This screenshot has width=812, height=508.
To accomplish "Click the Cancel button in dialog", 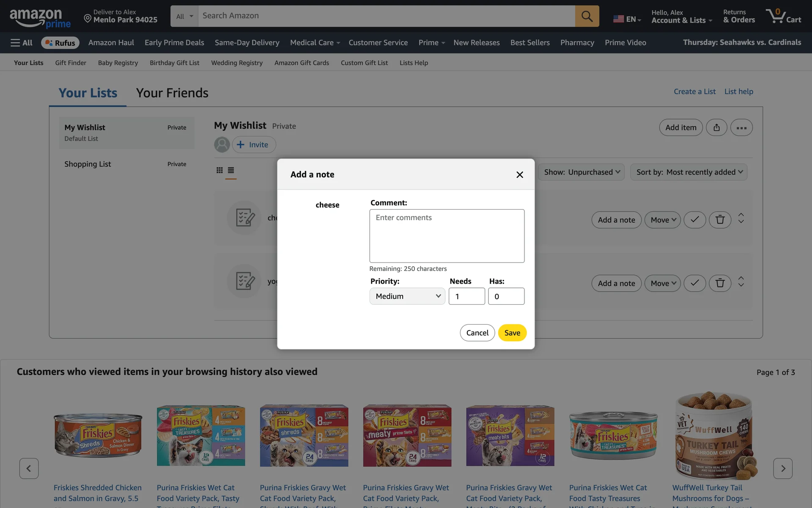I will 477,333.
